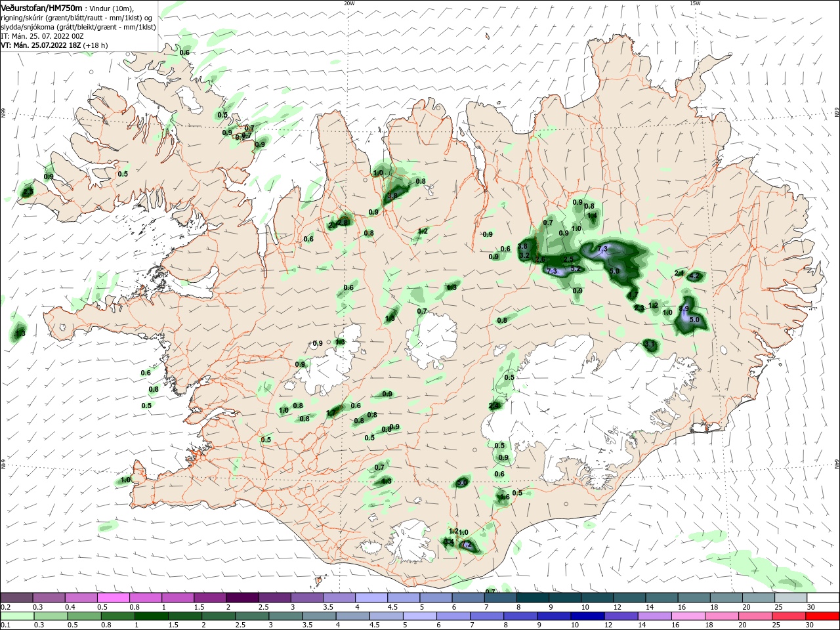Select the dark purple swatch labeled 2
The image size is (840, 630).
242,598
